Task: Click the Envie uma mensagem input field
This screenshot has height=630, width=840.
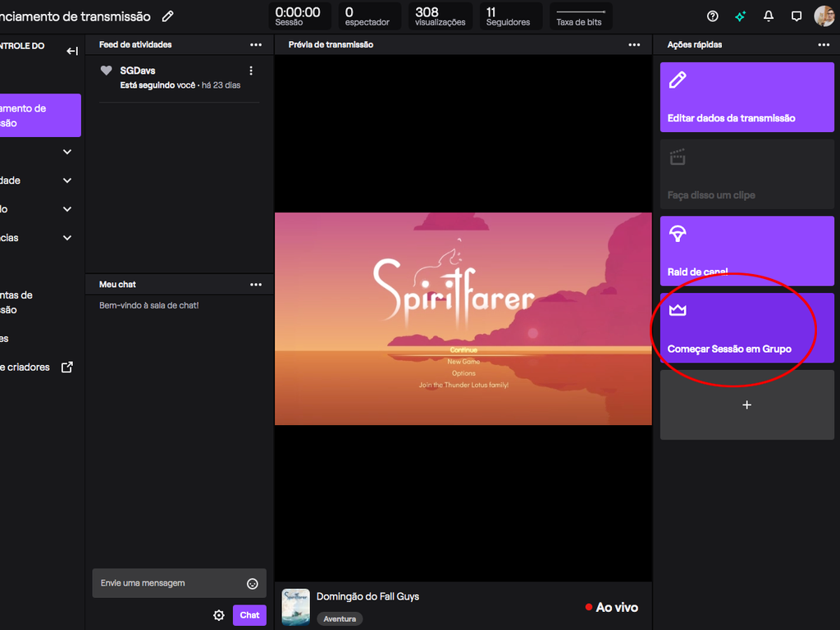Action: [179, 583]
